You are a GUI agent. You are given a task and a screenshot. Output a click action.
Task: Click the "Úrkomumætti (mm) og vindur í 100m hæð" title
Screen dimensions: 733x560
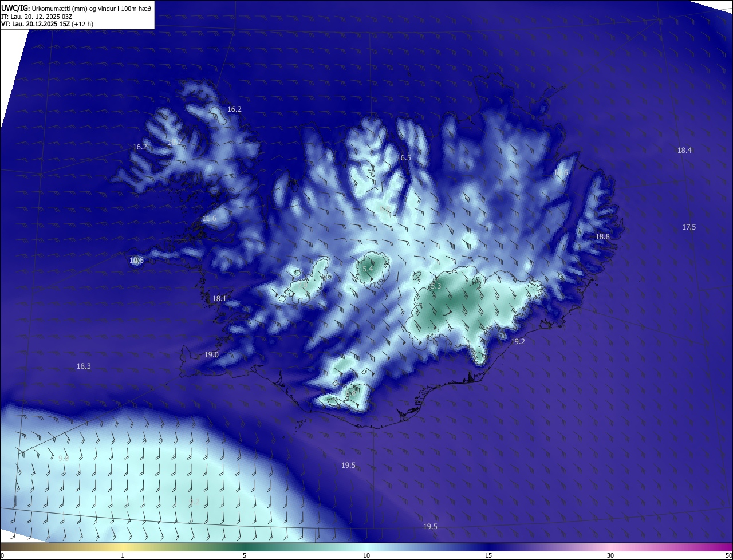(x=92, y=8)
